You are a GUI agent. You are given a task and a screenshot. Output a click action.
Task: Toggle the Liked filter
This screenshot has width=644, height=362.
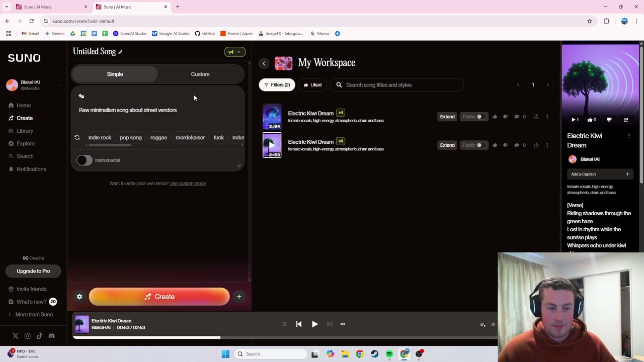pos(312,85)
